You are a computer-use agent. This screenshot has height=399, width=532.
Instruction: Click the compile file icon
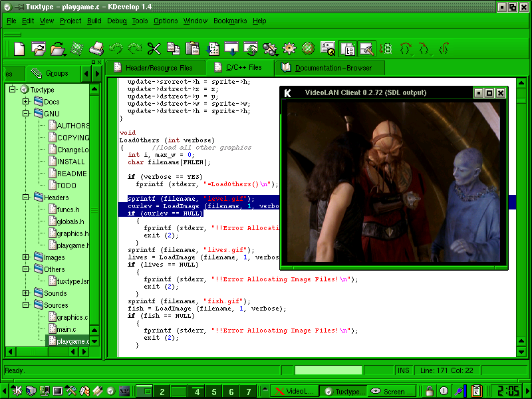click(212, 49)
